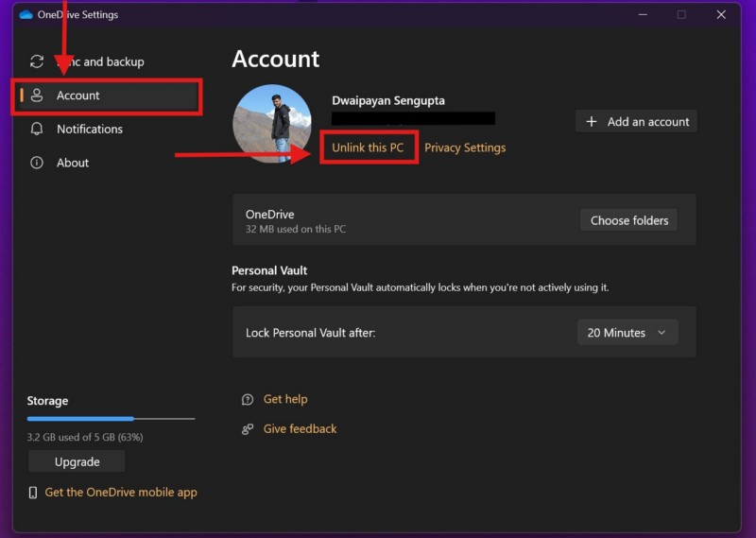Open the Notifications settings tab

pyautogui.click(x=90, y=130)
